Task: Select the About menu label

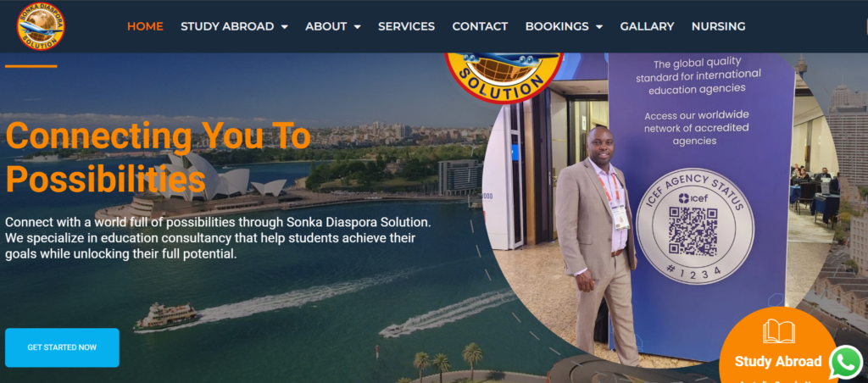Action: pyautogui.click(x=326, y=26)
